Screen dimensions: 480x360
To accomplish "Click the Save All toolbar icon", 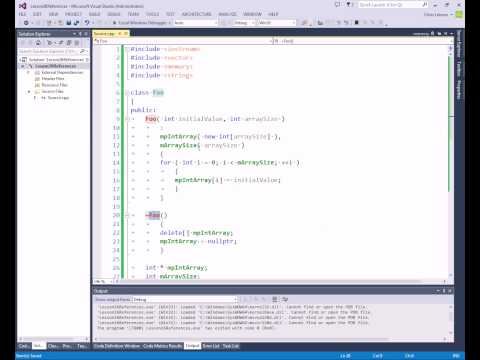I will (x=76, y=23).
